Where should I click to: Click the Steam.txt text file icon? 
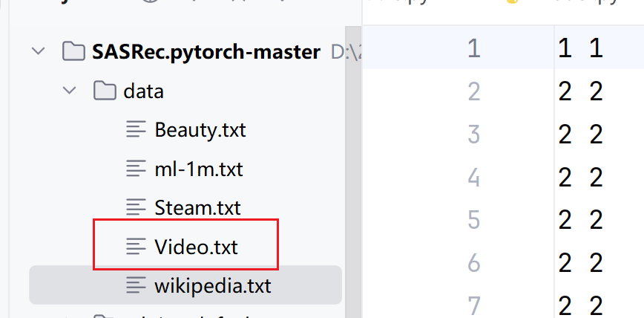coord(135,207)
